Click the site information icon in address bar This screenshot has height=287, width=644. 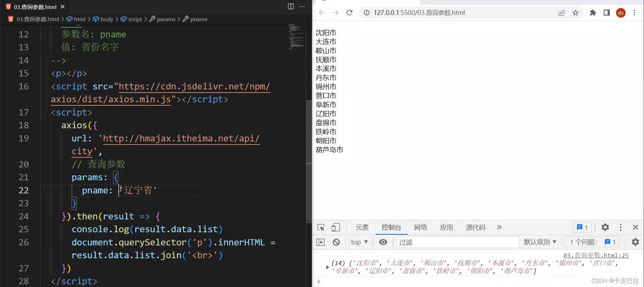[366, 13]
